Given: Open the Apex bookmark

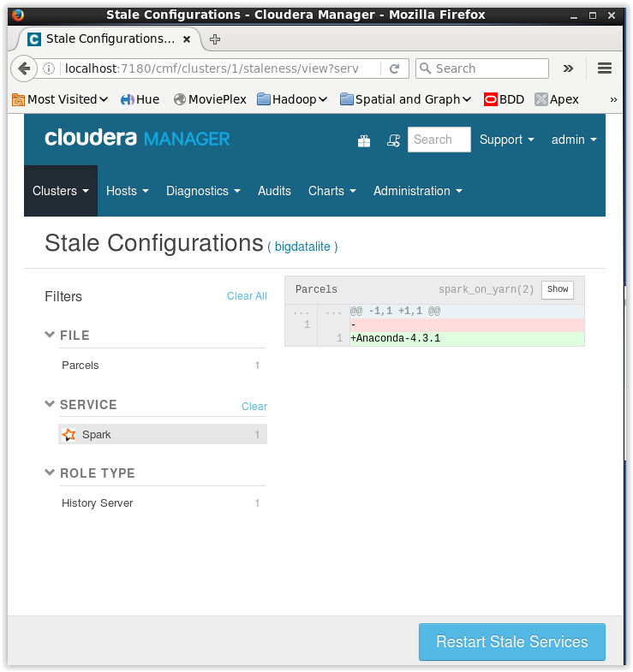Looking at the screenshot, I should pos(557,99).
